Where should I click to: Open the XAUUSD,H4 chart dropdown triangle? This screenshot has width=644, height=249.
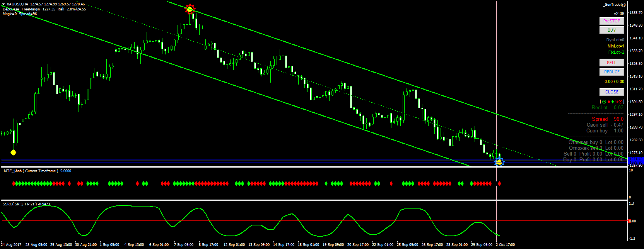(x=3, y=4)
